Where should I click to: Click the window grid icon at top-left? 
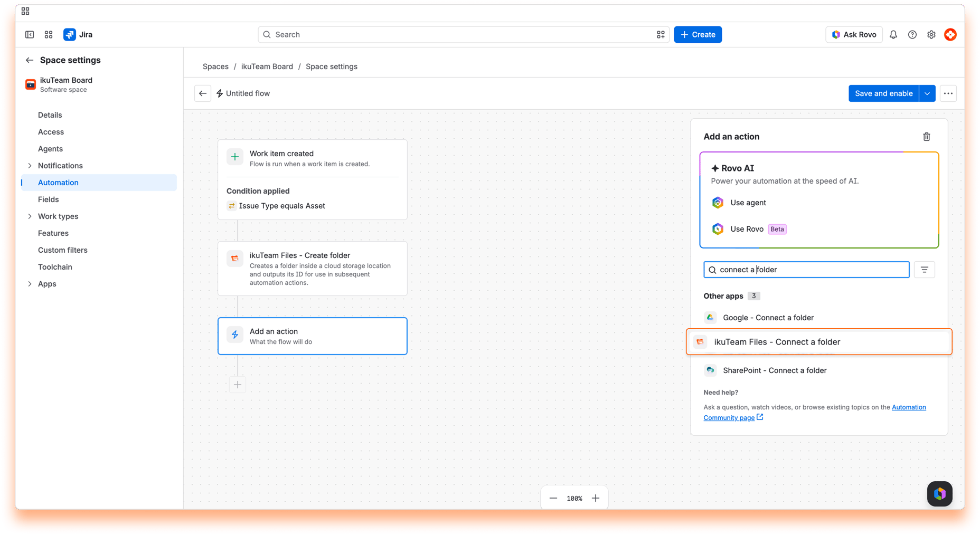click(25, 11)
